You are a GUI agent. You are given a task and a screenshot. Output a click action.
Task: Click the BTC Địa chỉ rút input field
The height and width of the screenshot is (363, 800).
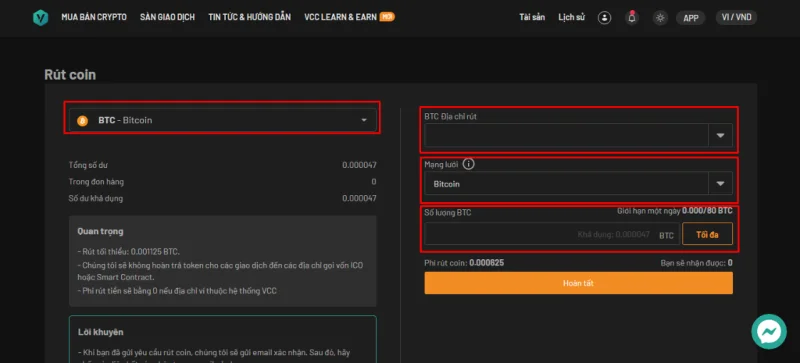566,136
